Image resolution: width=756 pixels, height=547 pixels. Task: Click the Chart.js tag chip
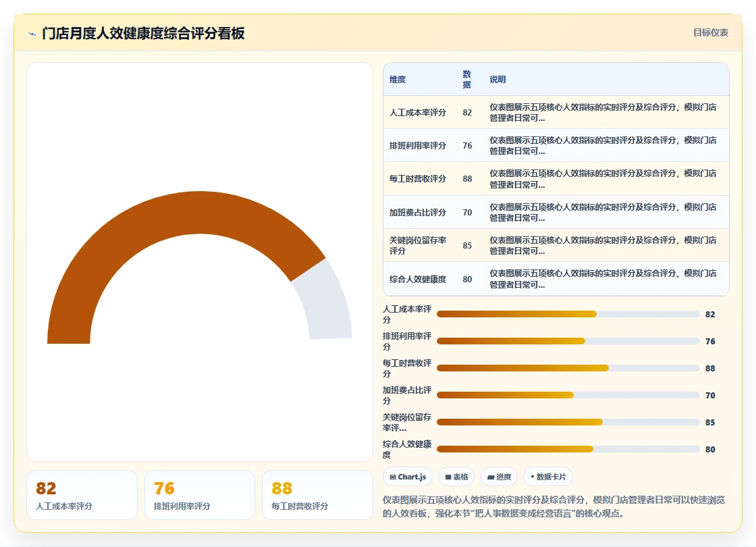(408, 477)
